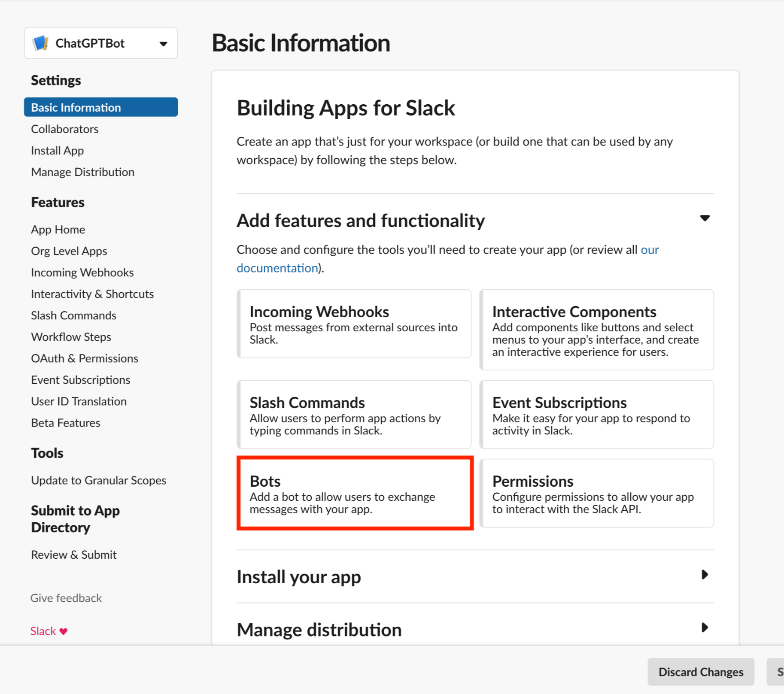
Task: Click the Give feedback link
Action: [66, 598]
